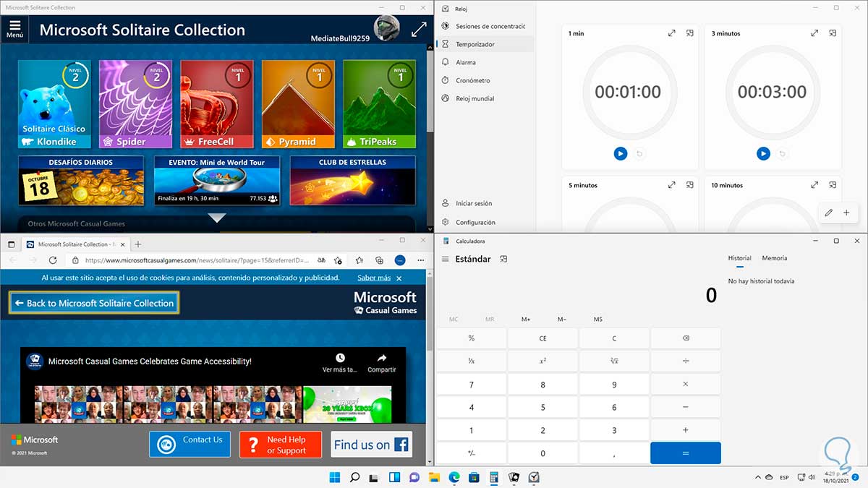The height and width of the screenshot is (488, 868).
Task: Expand the down arrow above Otros Casual Games
Action: pos(217,217)
